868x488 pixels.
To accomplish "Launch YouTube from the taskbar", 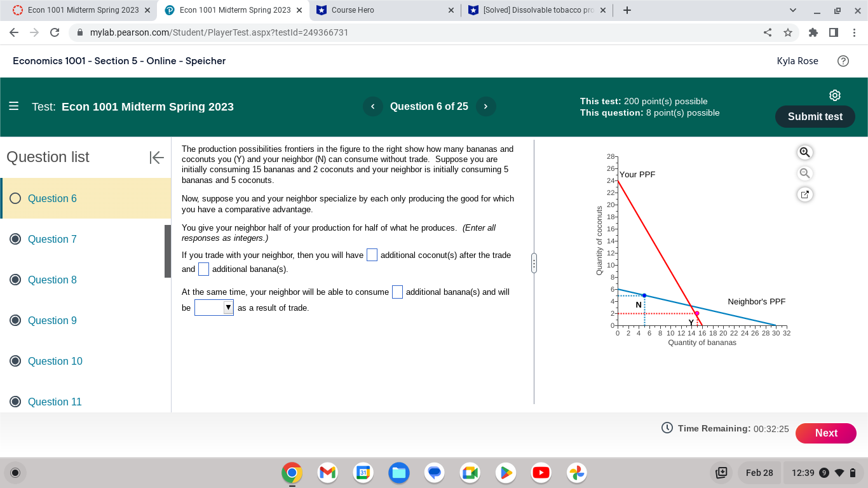I will [541, 473].
